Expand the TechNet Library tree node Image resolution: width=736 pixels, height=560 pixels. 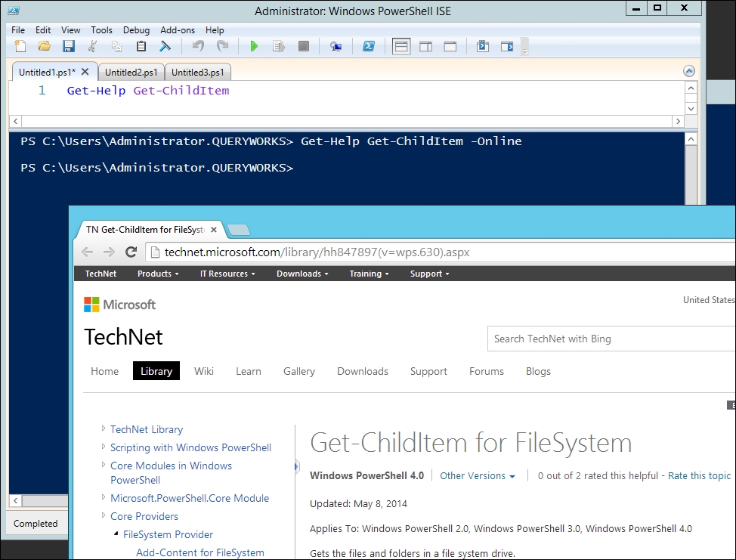click(104, 428)
